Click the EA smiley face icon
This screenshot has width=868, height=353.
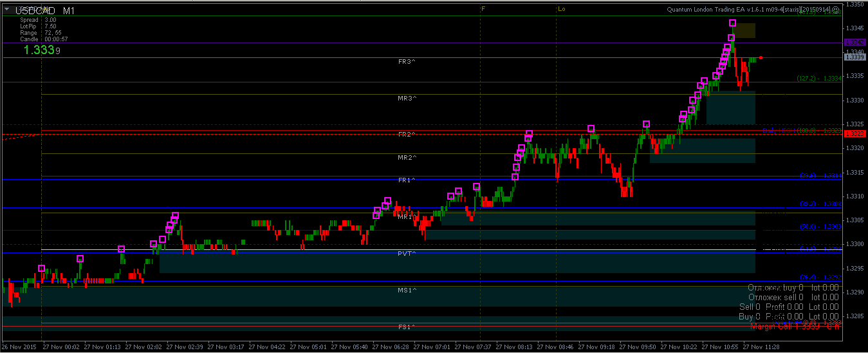click(x=835, y=10)
